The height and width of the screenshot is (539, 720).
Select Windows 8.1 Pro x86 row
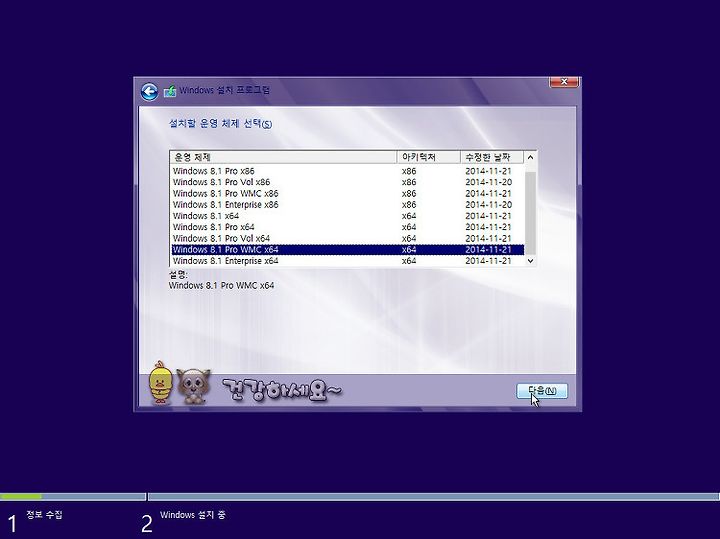[347, 171]
